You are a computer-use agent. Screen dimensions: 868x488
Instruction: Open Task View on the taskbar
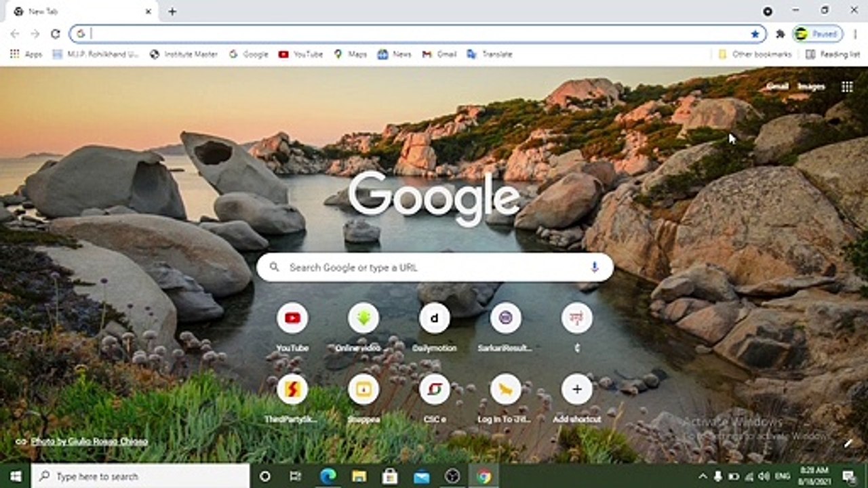pos(296,476)
